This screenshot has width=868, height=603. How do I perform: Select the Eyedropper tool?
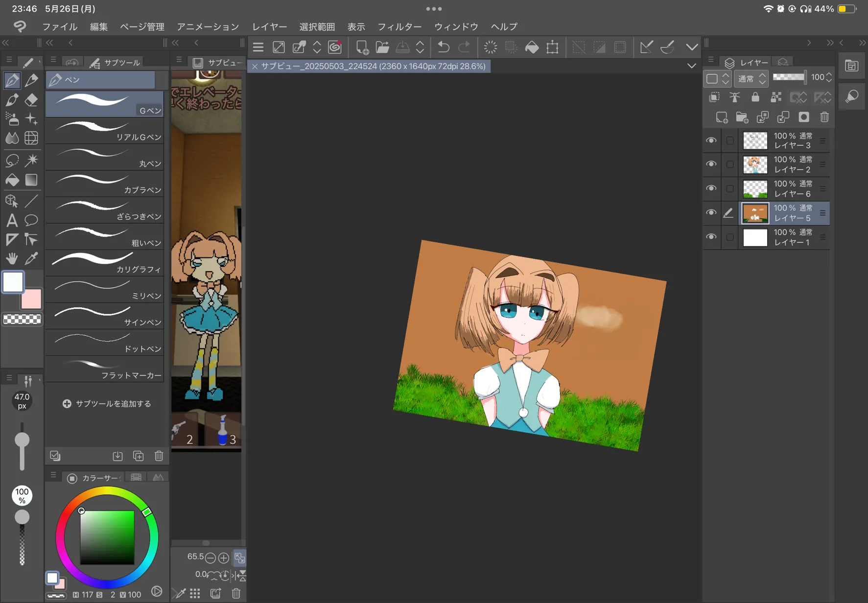pyautogui.click(x=31, y=258)
